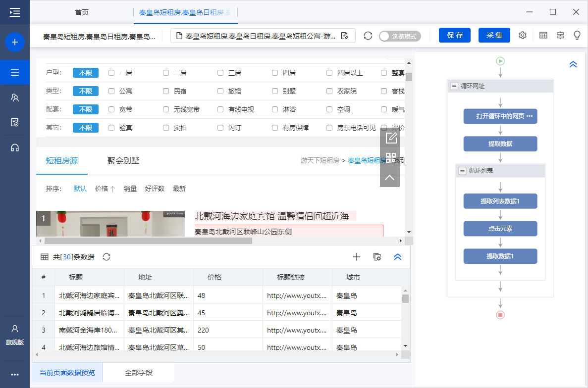The image size is (588, 388).
Task: Collapse the 循环列表 loop block
Action: tap(462, 171)
